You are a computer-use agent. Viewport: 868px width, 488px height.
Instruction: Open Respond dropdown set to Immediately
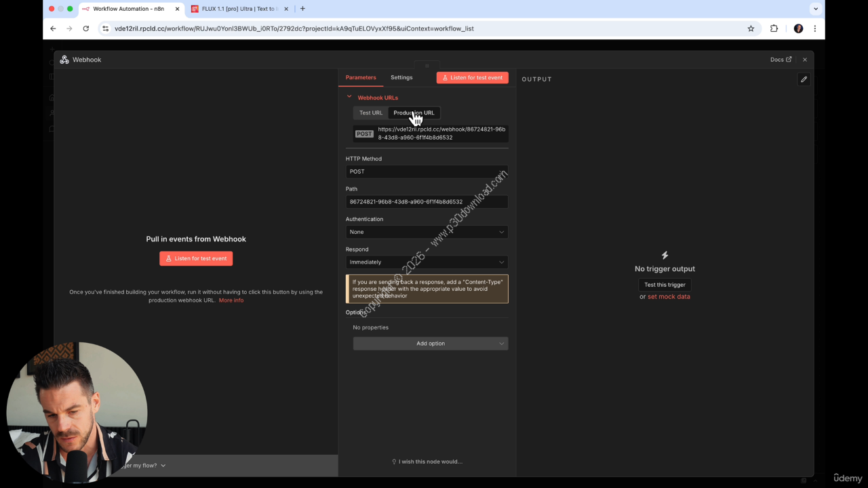pos(427,262)
